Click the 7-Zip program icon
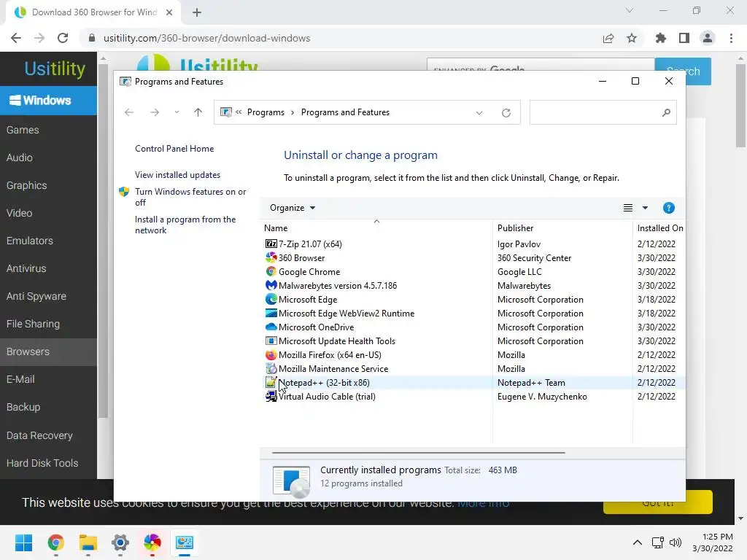The image size is (747, 560). pyautogui.click(x=271, y=244)
